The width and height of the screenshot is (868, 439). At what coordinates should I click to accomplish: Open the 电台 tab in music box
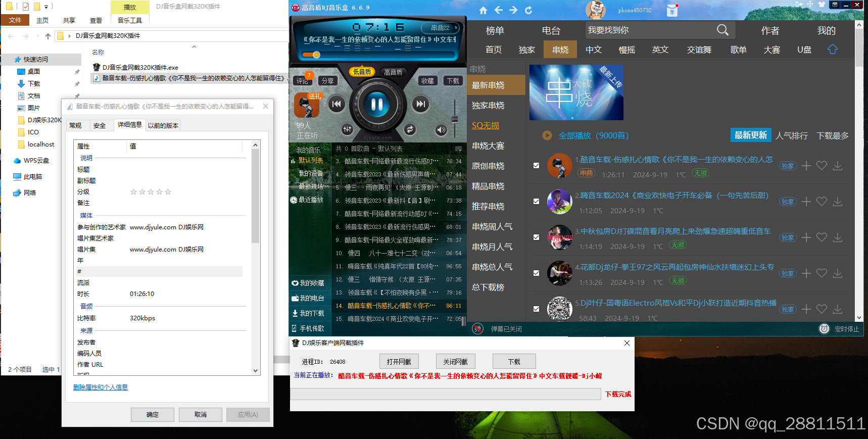pyautogui.click(x=551, y=30)
